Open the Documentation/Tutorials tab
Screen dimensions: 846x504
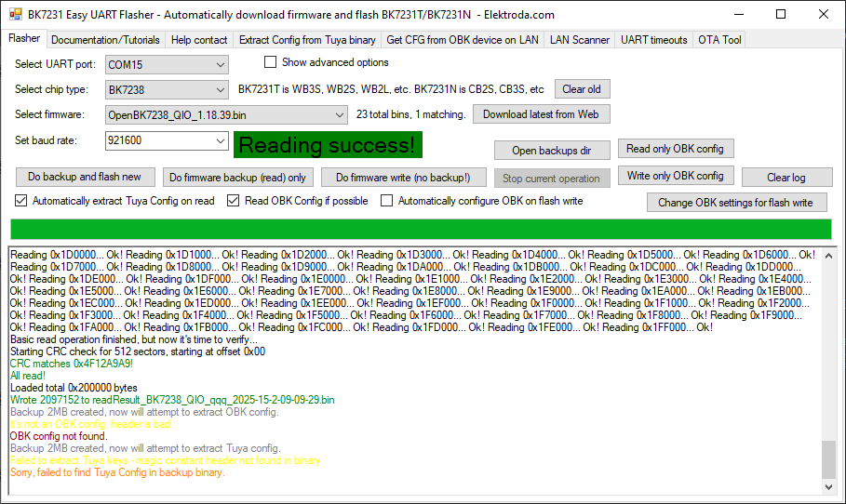coord(105,40)
